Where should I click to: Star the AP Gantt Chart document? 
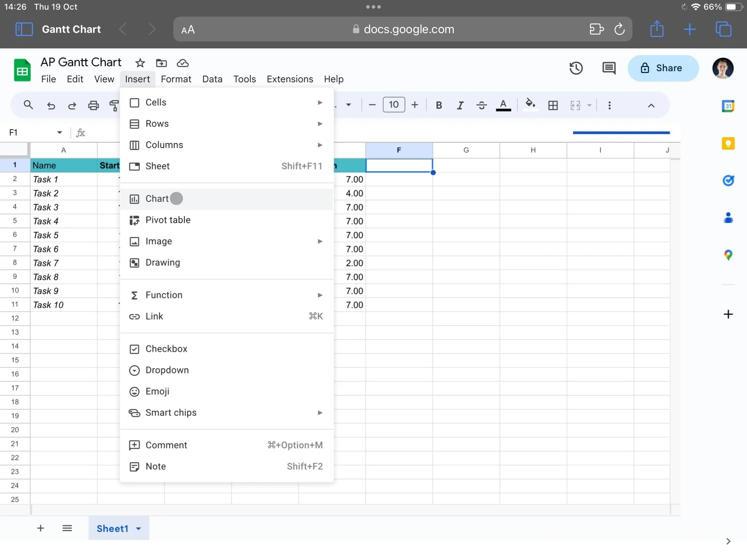(140, 63)
